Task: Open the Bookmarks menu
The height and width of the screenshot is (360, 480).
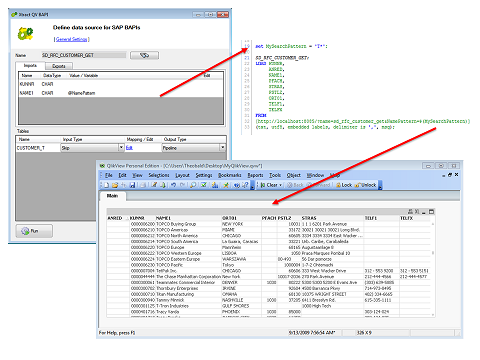Action: coord(230,175)
